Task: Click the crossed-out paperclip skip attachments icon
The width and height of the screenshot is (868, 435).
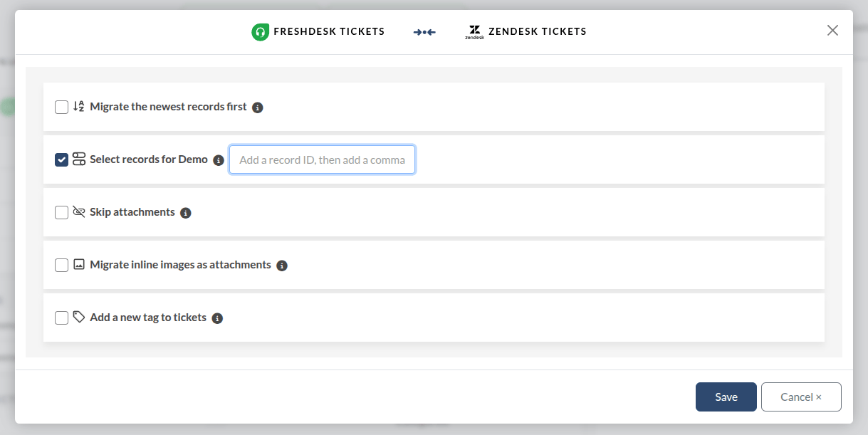Action: click(79, 212)
